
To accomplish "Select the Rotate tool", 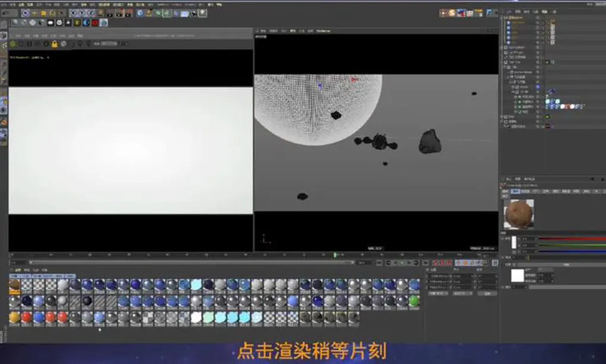I will [52, 13].
